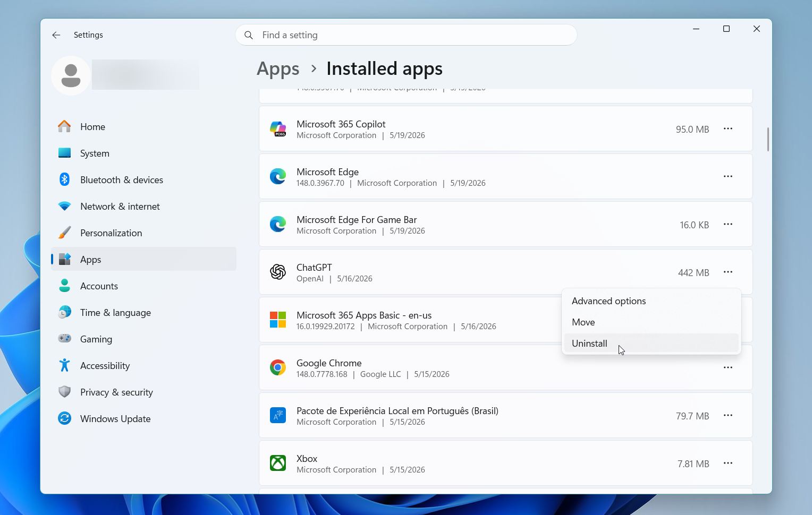Open Windows Update settings
Screen dimensions: 812x515
(x=143, y=418)
